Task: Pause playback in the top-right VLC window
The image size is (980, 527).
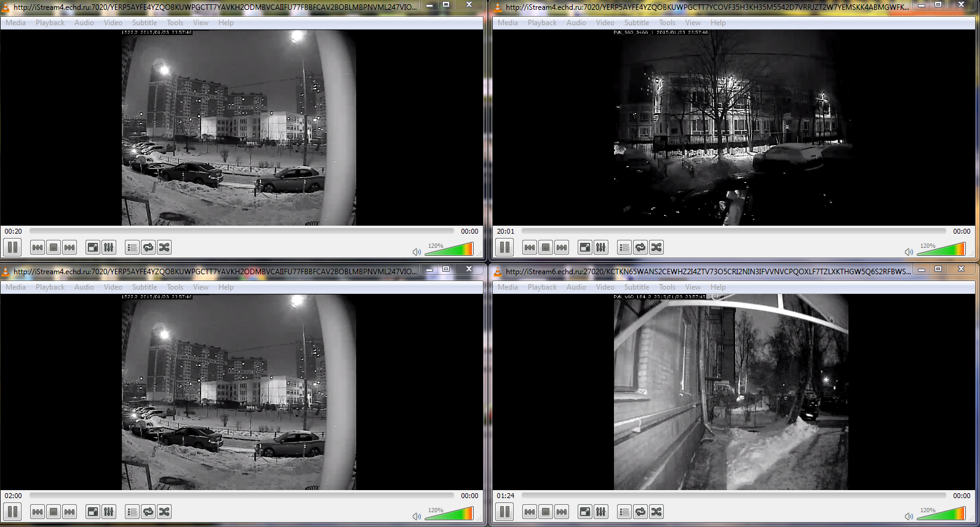Action: [x=504, y=247]
